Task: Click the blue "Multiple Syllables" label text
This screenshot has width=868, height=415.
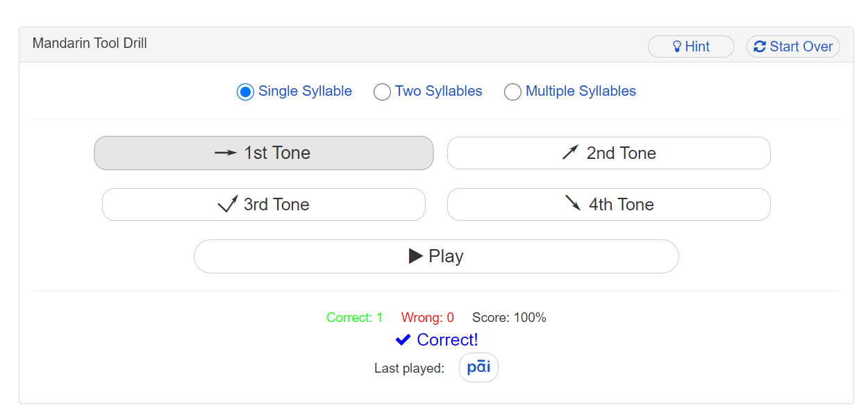Action: [581, 91]
